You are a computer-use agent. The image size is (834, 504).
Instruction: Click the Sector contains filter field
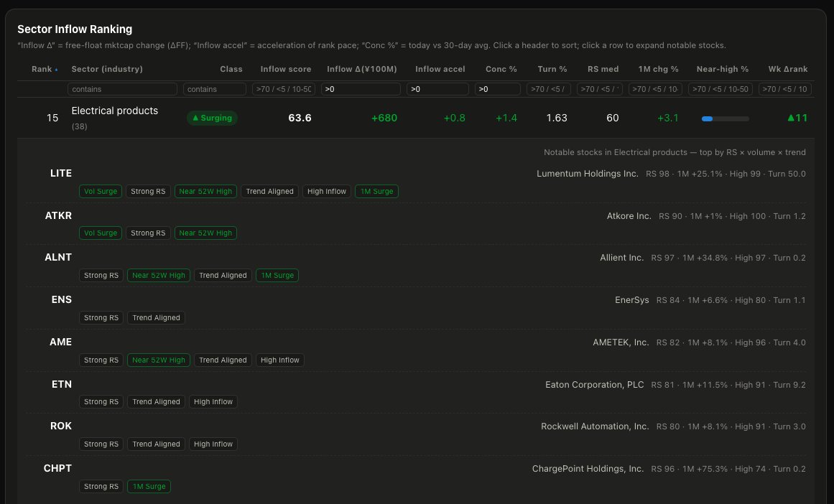(122, 89)
